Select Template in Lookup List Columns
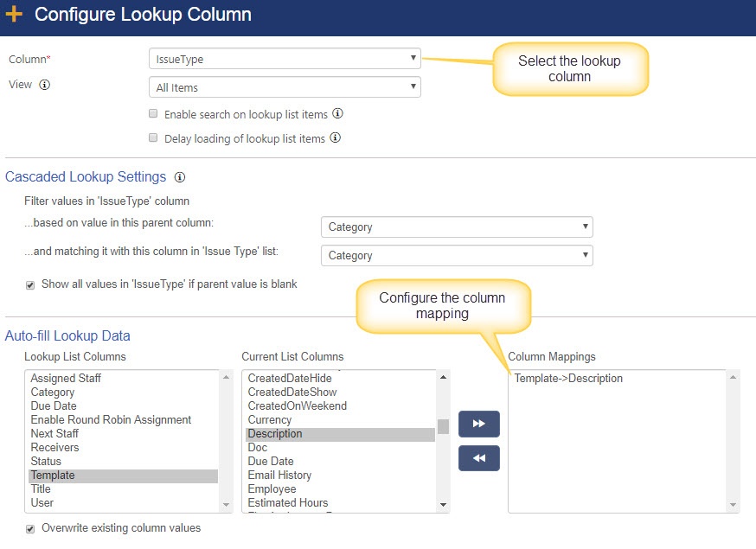This screenshot has height=549, width=756. [123, 476]
